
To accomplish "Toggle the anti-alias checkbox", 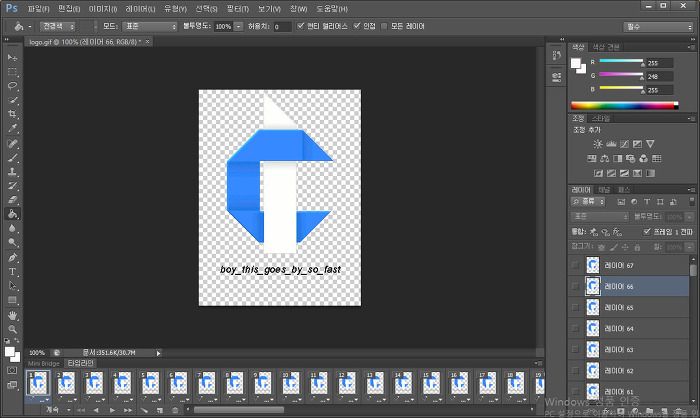I will click(x=301, y=26).
